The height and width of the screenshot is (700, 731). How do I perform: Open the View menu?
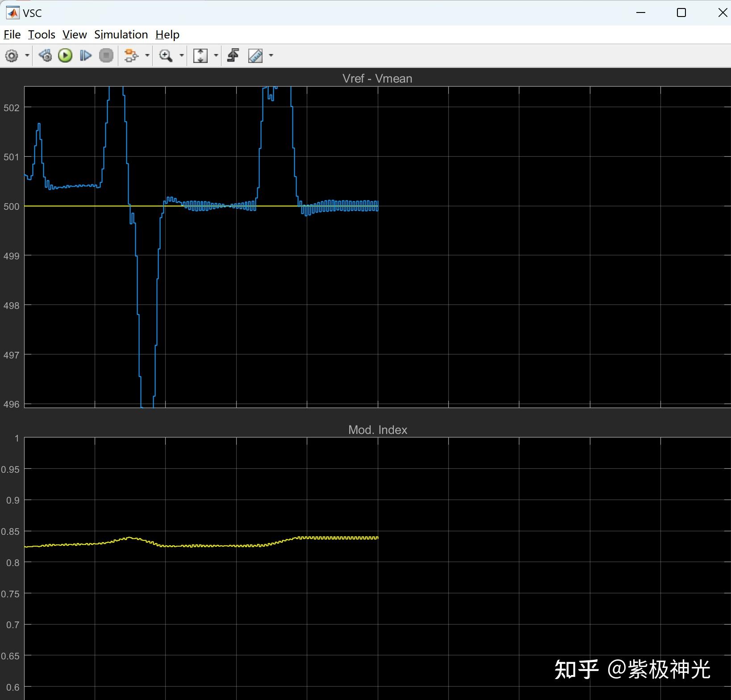pyautogui.click(x=75, y=34)
